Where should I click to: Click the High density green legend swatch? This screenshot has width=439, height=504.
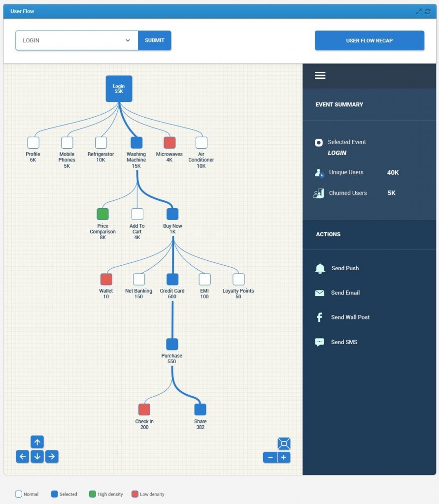92,494
